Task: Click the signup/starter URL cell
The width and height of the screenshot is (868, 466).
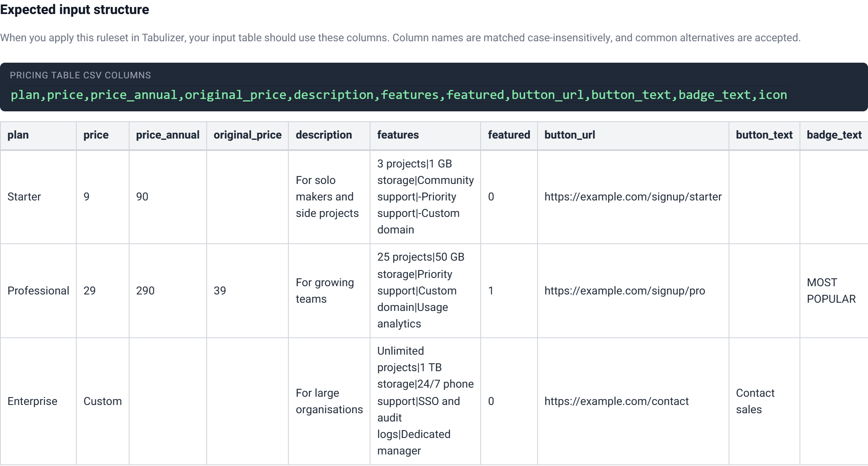Action: click(633, 197)
